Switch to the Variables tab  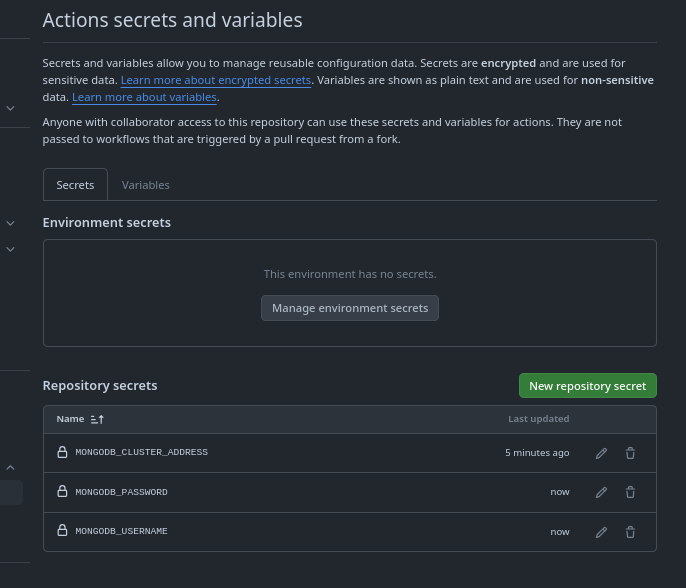[145, 185]
